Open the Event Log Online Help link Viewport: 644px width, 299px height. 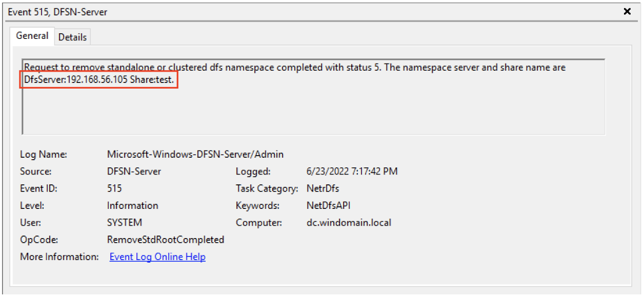[157, 257]
